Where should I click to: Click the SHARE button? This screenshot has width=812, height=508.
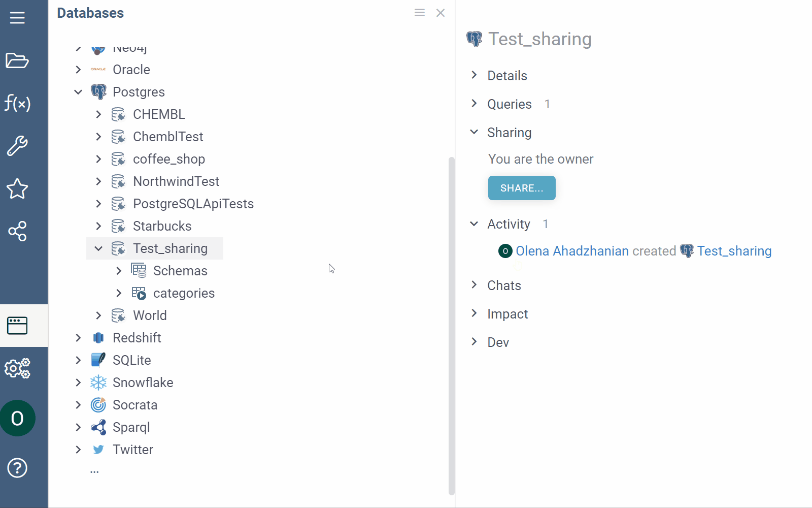[521, 188]
